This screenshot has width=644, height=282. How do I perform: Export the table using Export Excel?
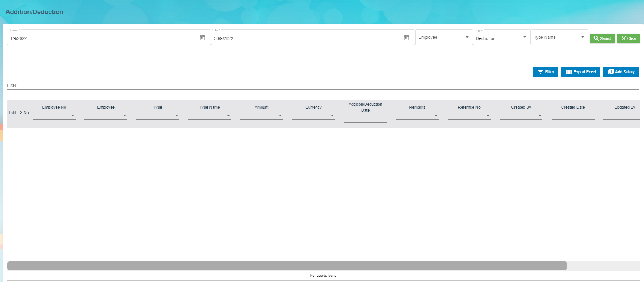[x=581, y=72]
